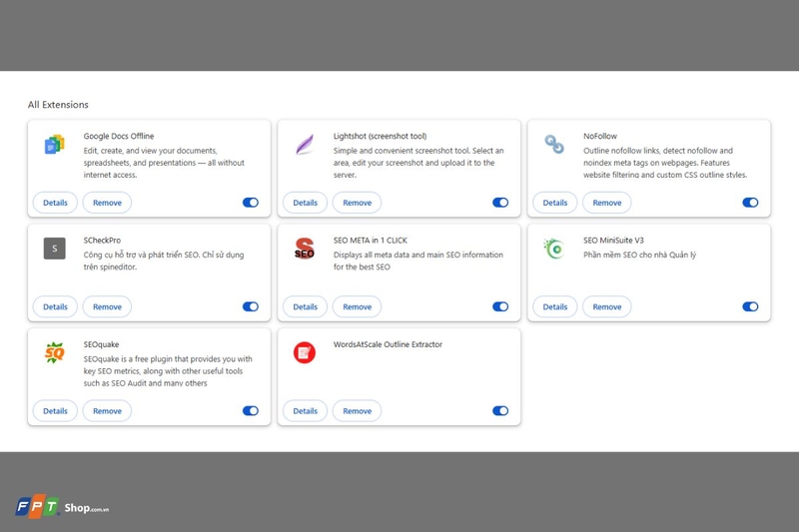View Details of the NoFollow extension

(555, 203)
